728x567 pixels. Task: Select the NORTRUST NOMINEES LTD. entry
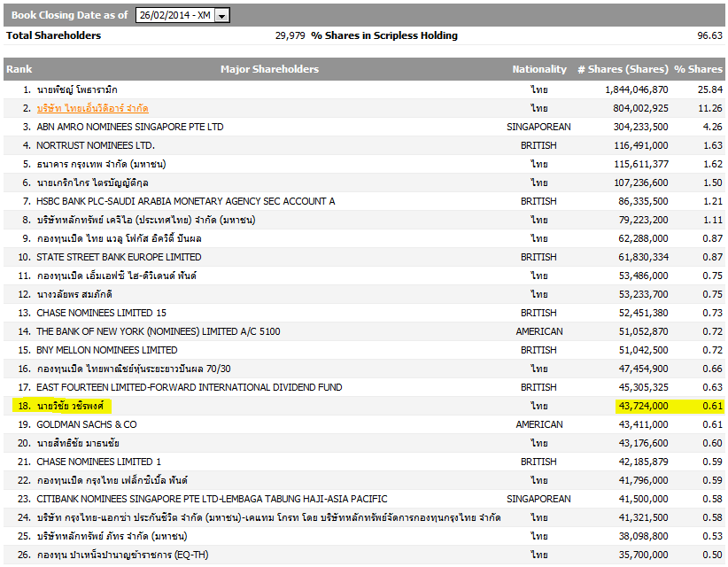(x=96, y=145)
